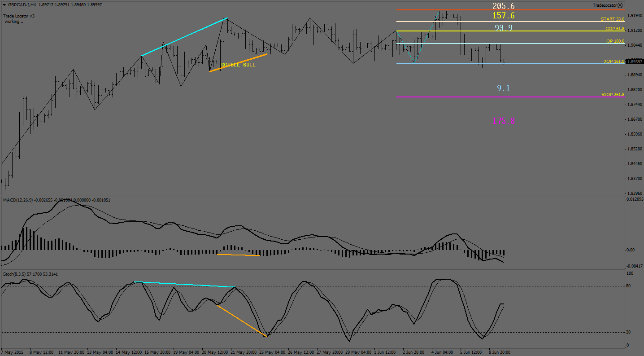644x356 pixels.
Task: Select the orange trendline under DOUBLE BULL
Action: (x=238, y=63)
